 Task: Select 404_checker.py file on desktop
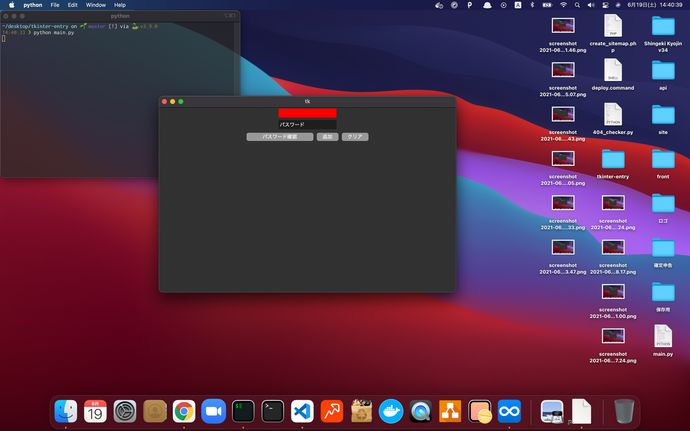613,114
